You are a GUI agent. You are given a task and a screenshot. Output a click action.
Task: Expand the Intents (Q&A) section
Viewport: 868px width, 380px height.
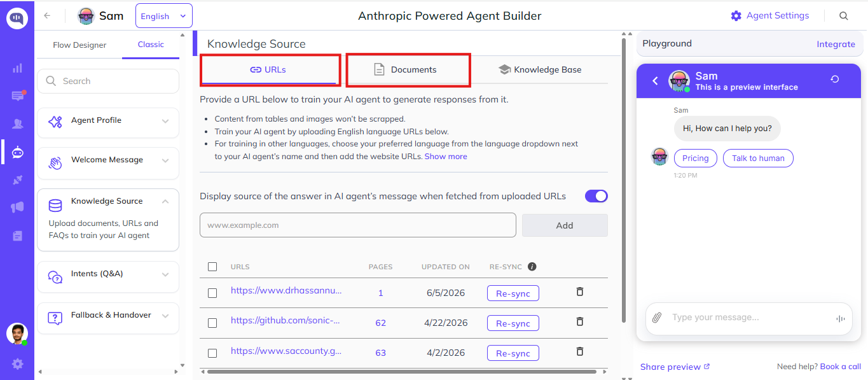click(x=165, y=275)
